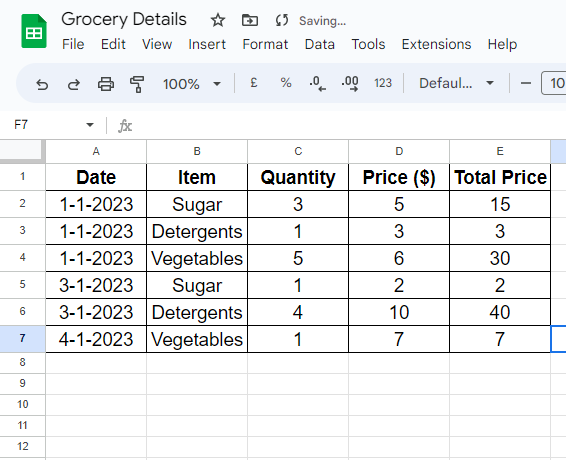Image resolution: width=566 pixels, height=460 pixels.
Task: Select column C header
Action: (298, 151)
